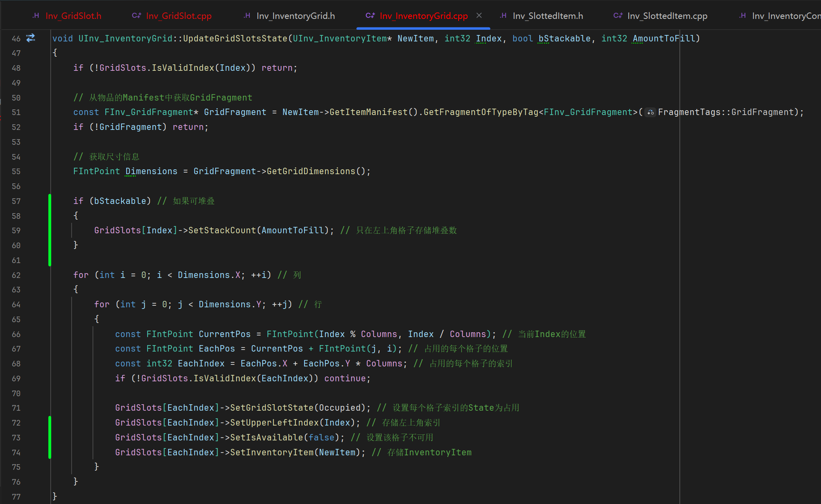821x504 pixels.
Task: Click GetFragmentOfTypeByTag on line 51
Action: tap(481, 112)
